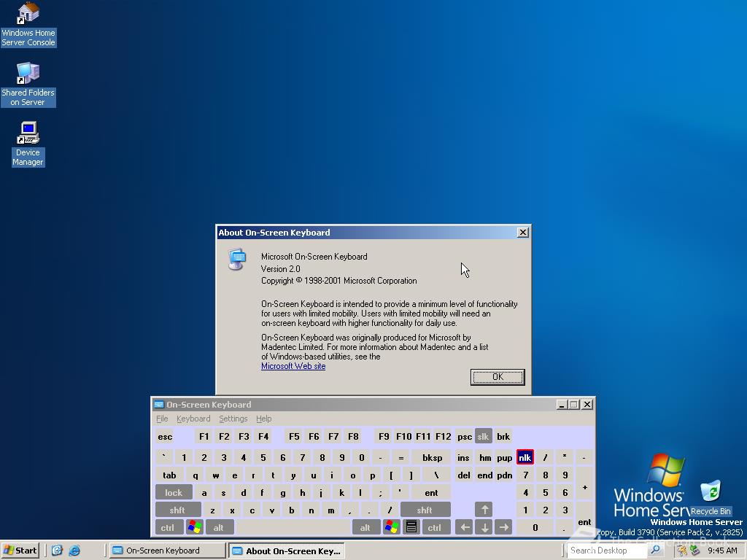The height and width of the screenshot is (560, 747).
Task: Click the pup key
Action: (x=504, y=457)
